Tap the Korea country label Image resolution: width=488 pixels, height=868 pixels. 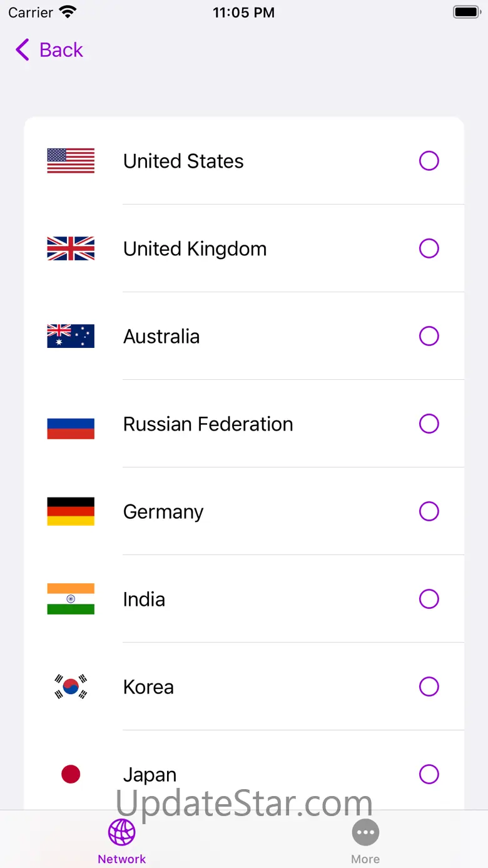(x=148, y=687)
